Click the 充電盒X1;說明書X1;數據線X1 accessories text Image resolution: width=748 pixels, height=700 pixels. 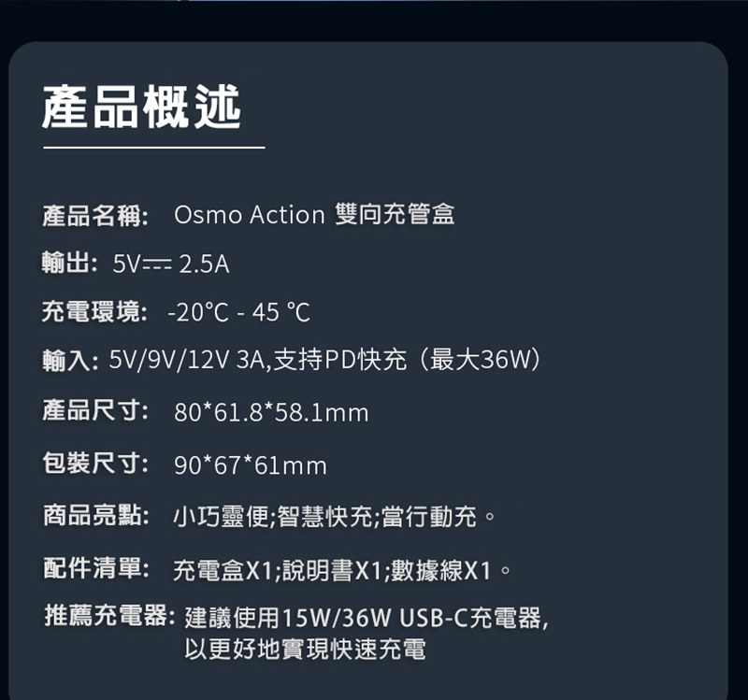coord(341,568)
